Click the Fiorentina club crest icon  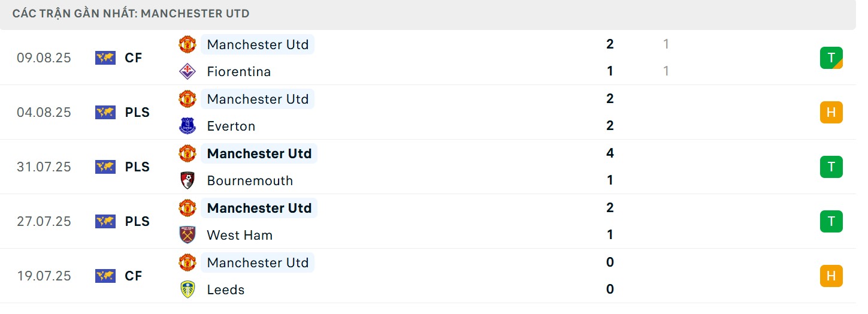point(187,71)
